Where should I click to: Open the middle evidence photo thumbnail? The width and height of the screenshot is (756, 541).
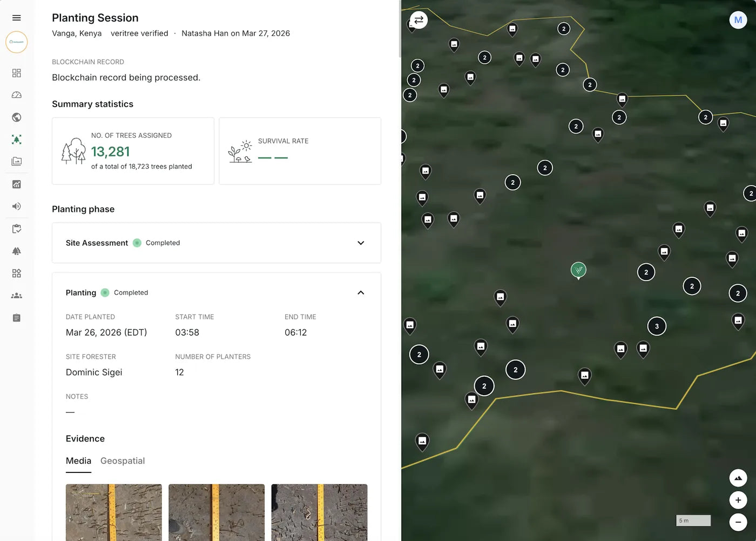(217, 512)
